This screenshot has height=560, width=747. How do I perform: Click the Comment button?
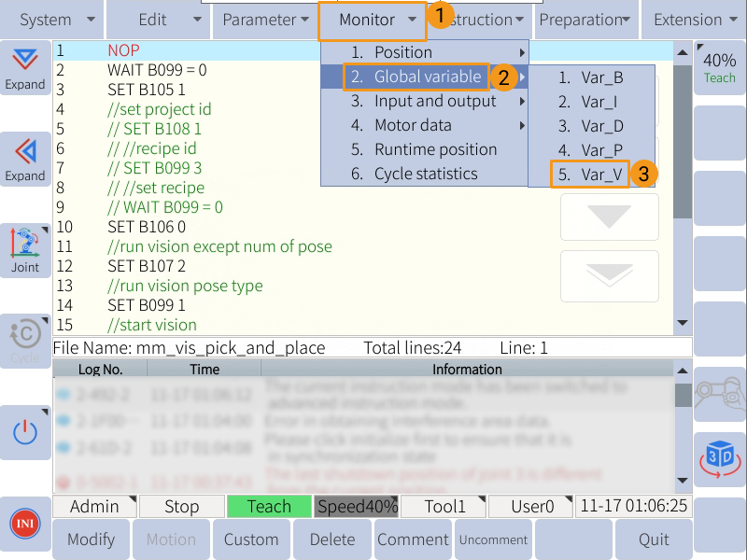pos(413,539)
